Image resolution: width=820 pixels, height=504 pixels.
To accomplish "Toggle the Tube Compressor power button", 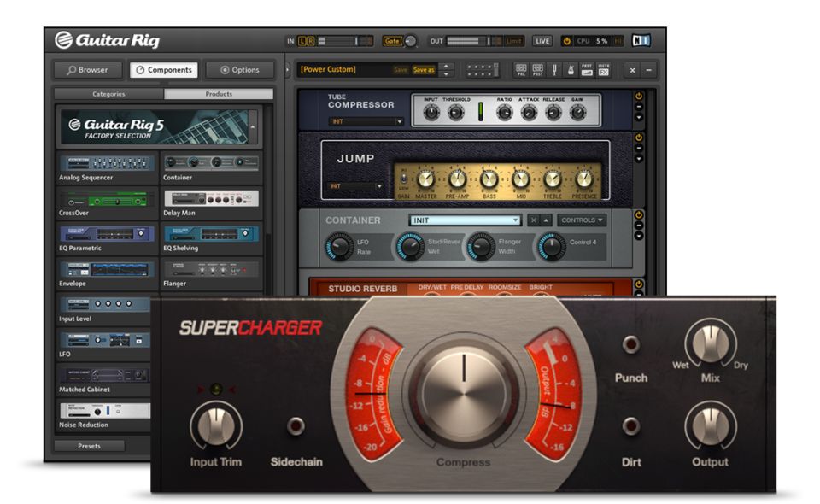I will point(638,97).
